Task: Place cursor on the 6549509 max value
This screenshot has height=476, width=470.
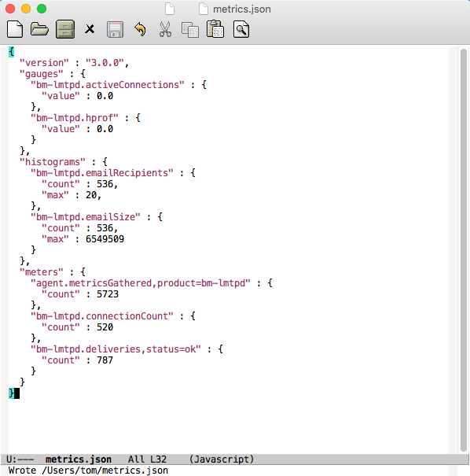Action: (105, 239)
